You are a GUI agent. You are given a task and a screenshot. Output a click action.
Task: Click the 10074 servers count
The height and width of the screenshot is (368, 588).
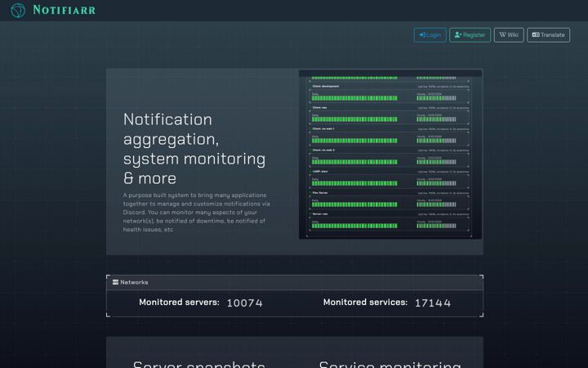[x=245, y=303]
